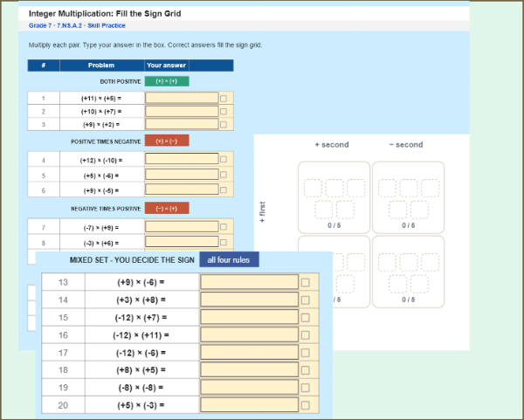Tick the checkbox beside problem 5
The height and width of the screenshot is (420, 524).
224,175
